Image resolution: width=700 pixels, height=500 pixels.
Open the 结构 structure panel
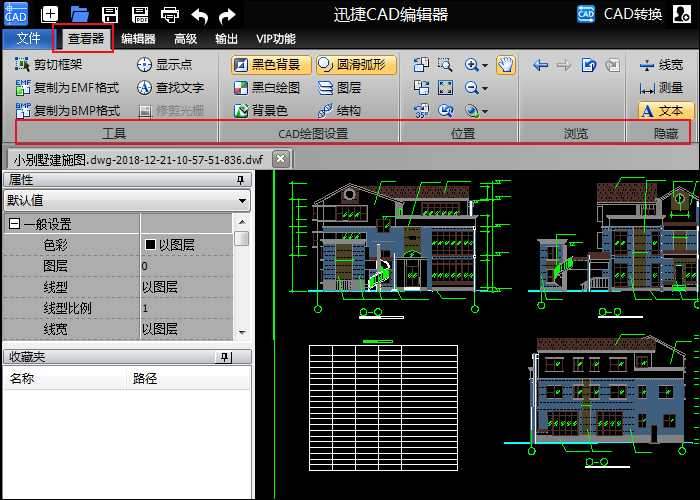339,111
